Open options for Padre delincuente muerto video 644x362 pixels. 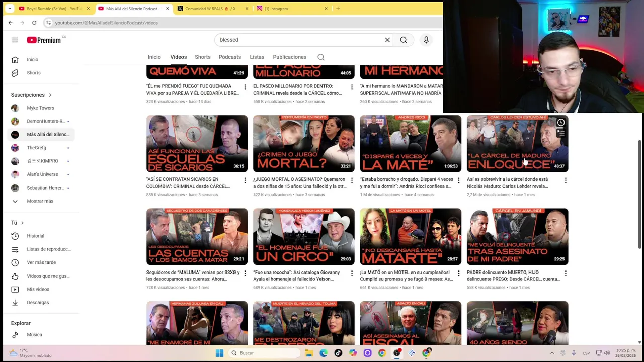(566, 273)
